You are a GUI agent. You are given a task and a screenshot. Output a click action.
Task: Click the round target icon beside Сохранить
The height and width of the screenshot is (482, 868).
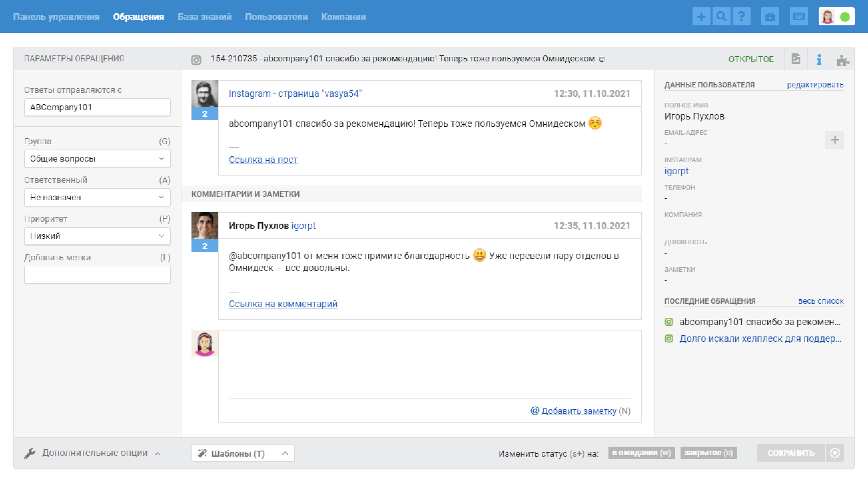(x=835, y=453)
